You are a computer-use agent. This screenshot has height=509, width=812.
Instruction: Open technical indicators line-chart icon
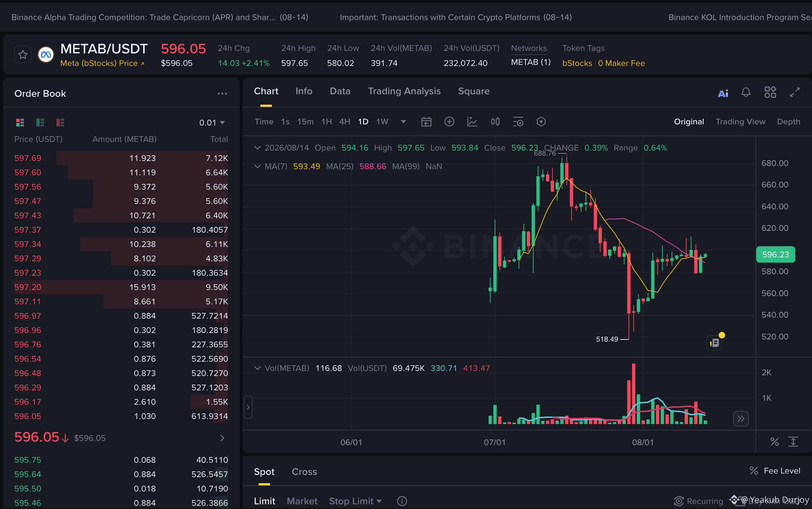click(472, 122)
